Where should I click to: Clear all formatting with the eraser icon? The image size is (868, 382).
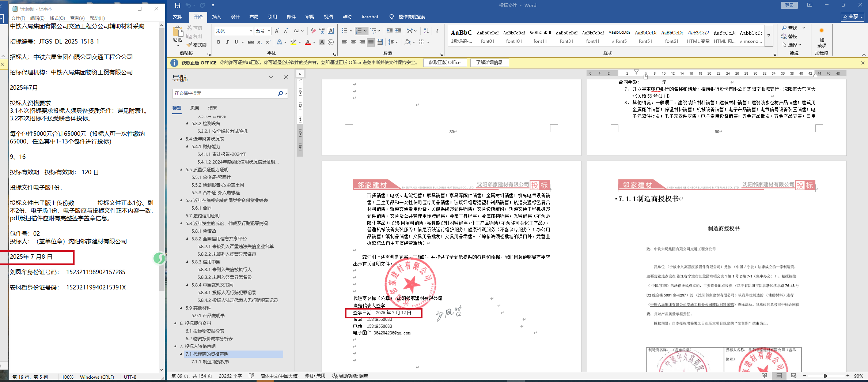pos(313,31)
